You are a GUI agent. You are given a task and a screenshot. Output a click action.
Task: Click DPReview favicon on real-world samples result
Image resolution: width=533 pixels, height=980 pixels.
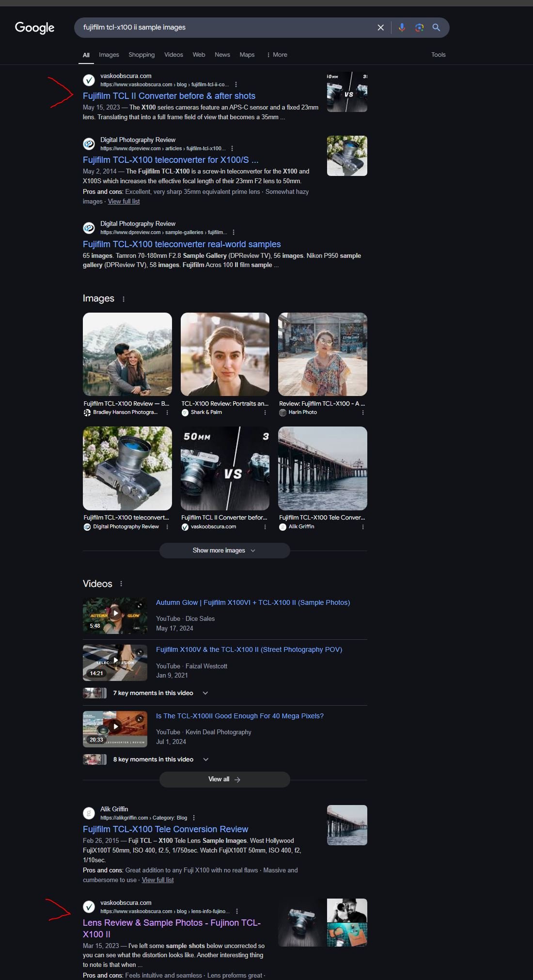[x=89, y=228]
